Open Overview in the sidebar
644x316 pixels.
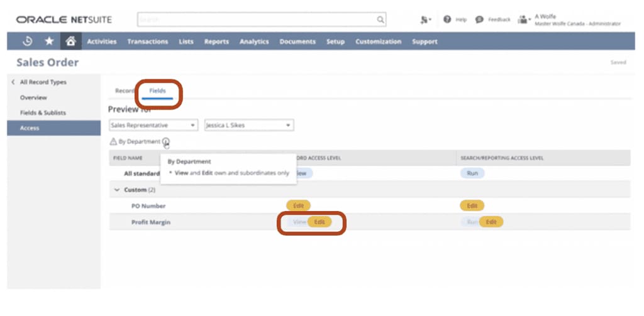(33, 97)
